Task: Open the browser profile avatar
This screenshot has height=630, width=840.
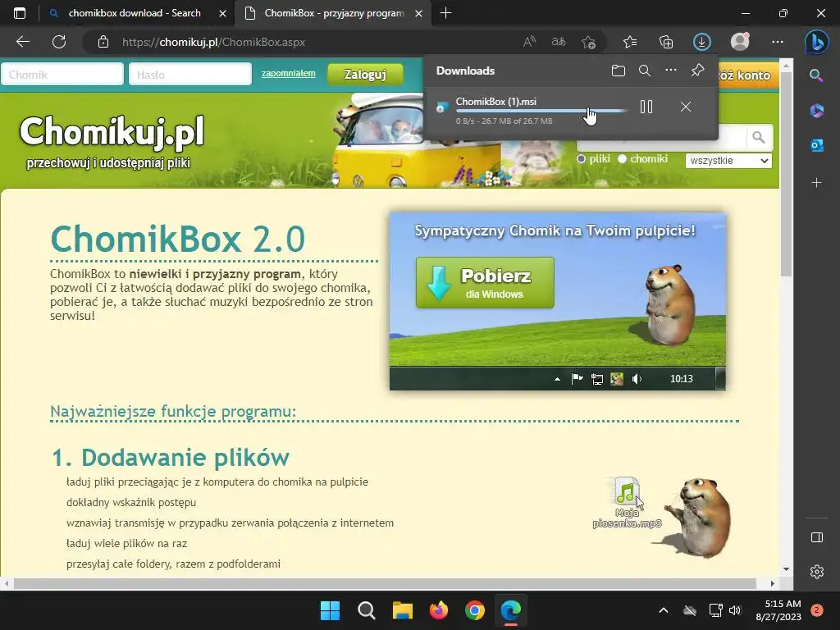Action: (740, 42)
